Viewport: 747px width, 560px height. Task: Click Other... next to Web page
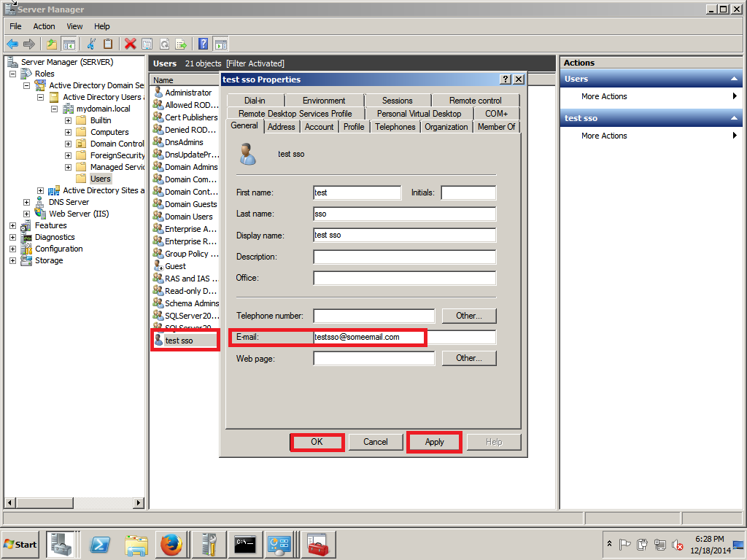(468, 358)
